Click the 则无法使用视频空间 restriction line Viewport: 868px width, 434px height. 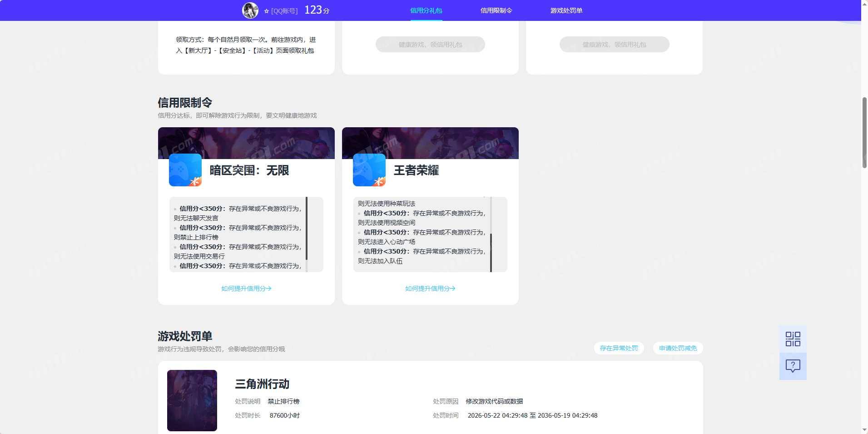click(x=387, y=223)
